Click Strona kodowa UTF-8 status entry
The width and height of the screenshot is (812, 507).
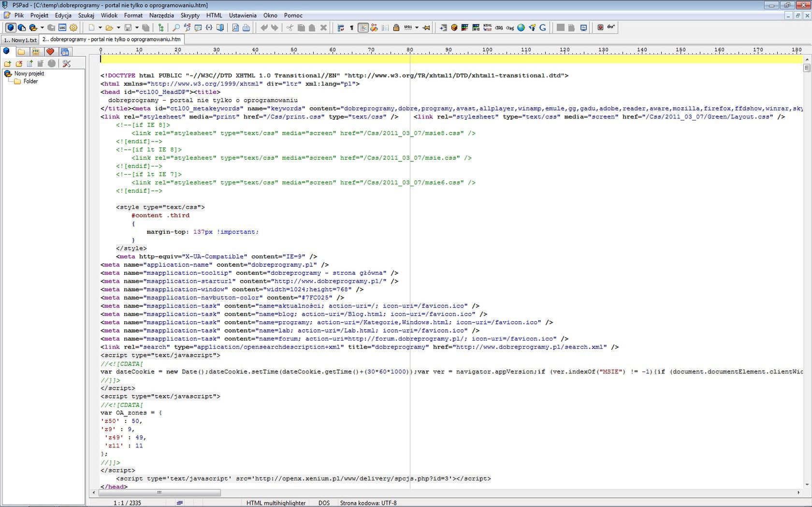pyautogui.click(x=368, y=503)
